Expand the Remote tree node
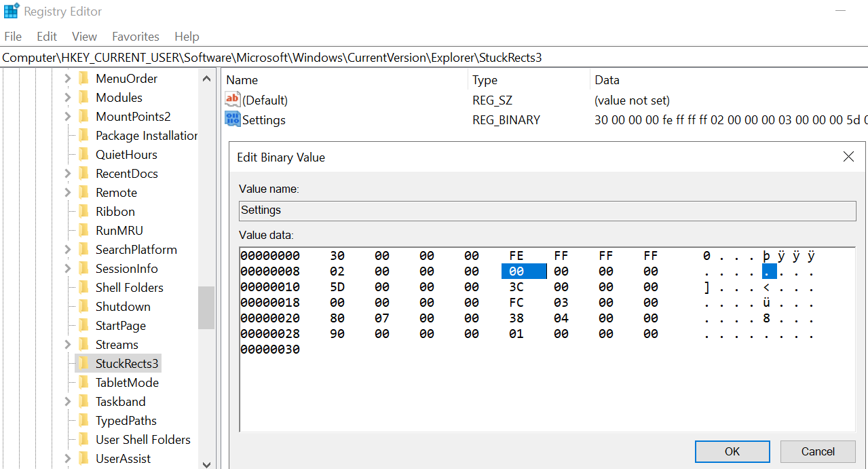 pyautogui.click(x=67, y=193)
